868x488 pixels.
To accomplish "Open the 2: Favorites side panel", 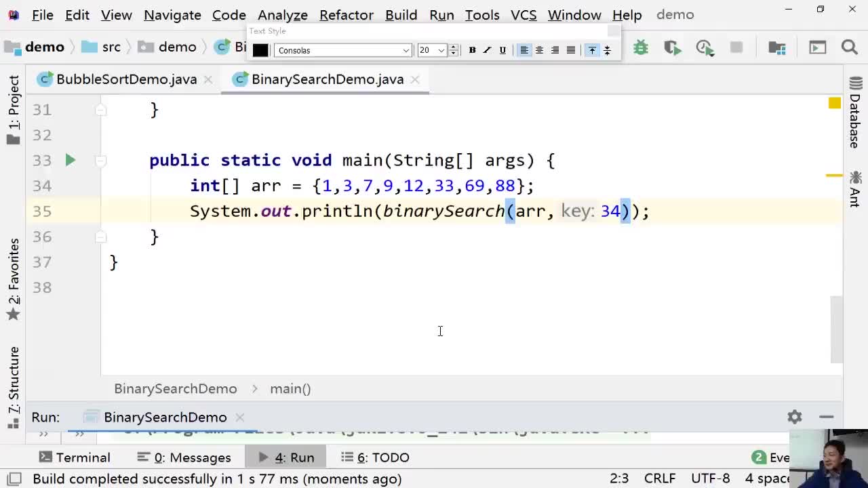I will 14,279.
